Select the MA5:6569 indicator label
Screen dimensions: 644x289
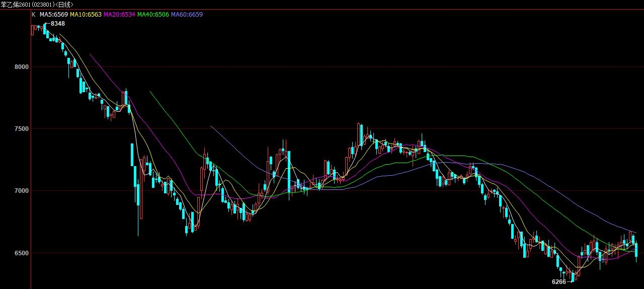54,15
